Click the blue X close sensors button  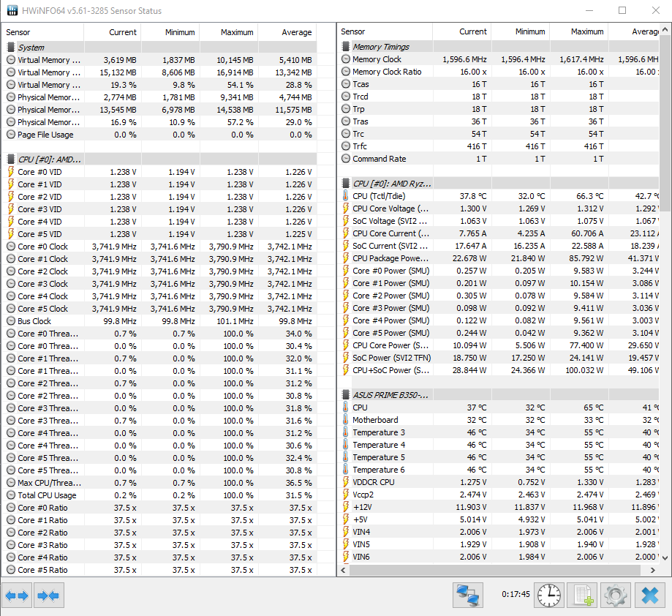pyautogui.click(x=650, y=595)
